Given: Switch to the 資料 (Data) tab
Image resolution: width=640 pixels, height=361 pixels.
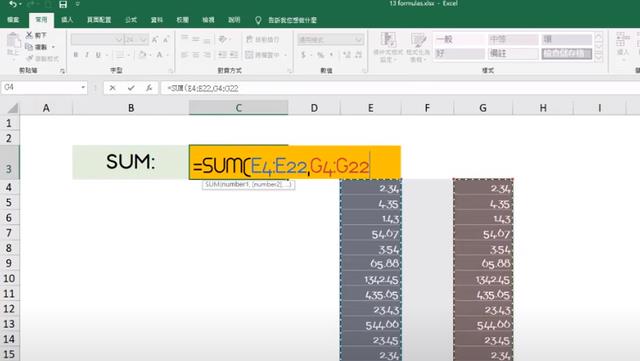Looking at the screenshot, I should click(x=157, y=20).
